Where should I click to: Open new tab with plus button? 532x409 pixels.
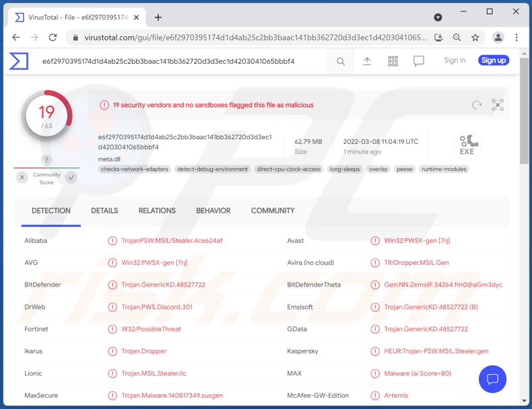tap(158, 17)
